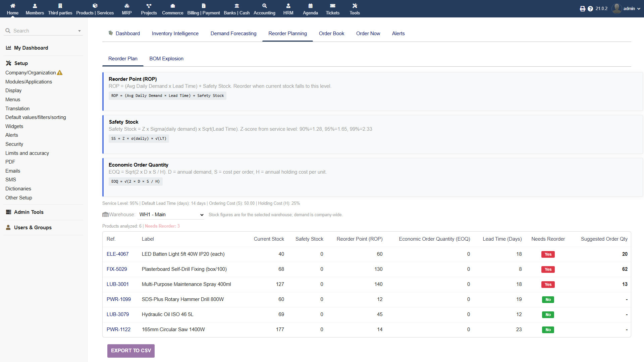
Task: Open the Widgets setup link
Action: (14, 126)
